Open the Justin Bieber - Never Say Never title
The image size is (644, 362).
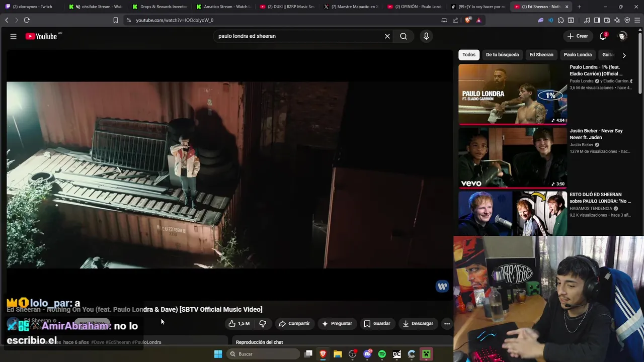pyautogui.click(x=596, y=134)
